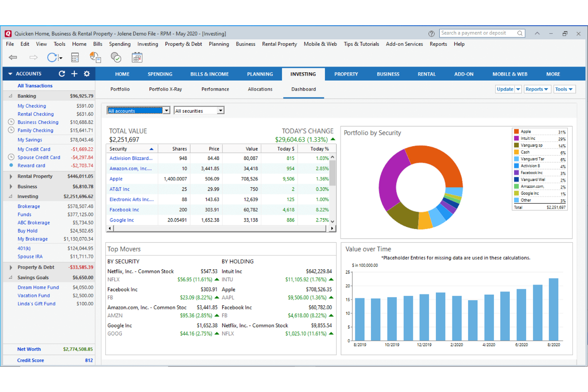Add a new account with the plus icon

click(74, 73)
